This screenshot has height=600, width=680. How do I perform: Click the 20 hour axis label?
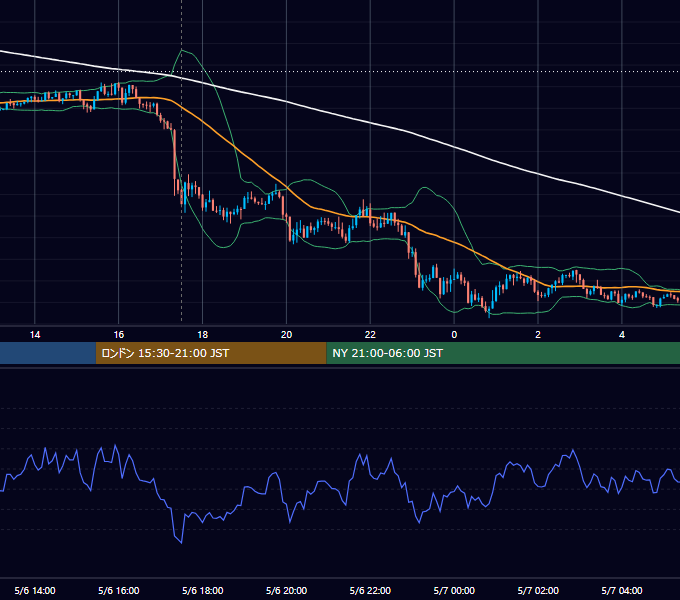coord(286,335)
